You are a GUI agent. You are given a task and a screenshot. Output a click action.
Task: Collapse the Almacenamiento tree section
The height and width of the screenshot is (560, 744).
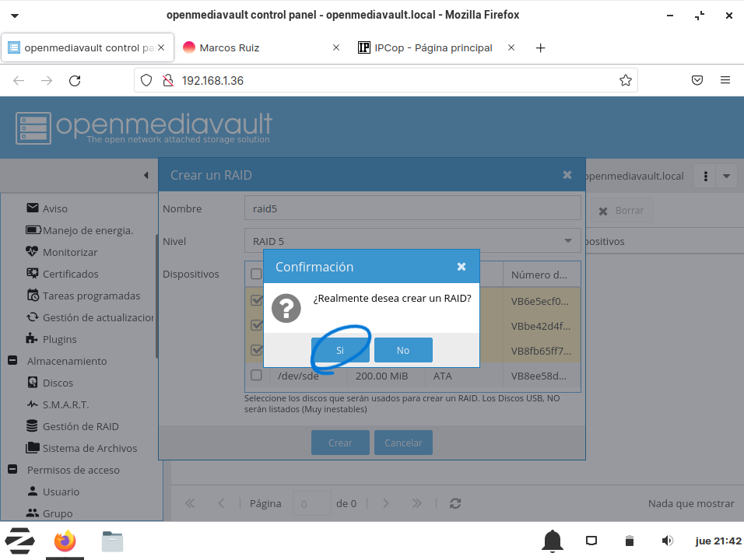[13, 361]
